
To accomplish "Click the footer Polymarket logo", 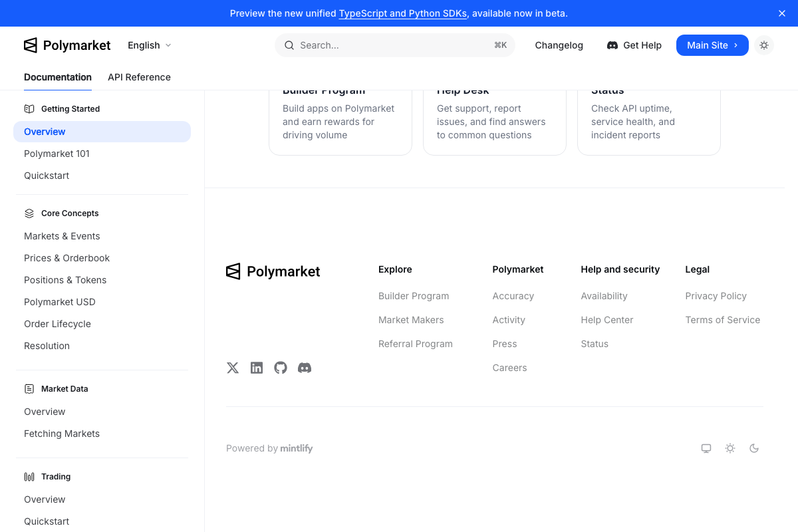I will point(273,271).
